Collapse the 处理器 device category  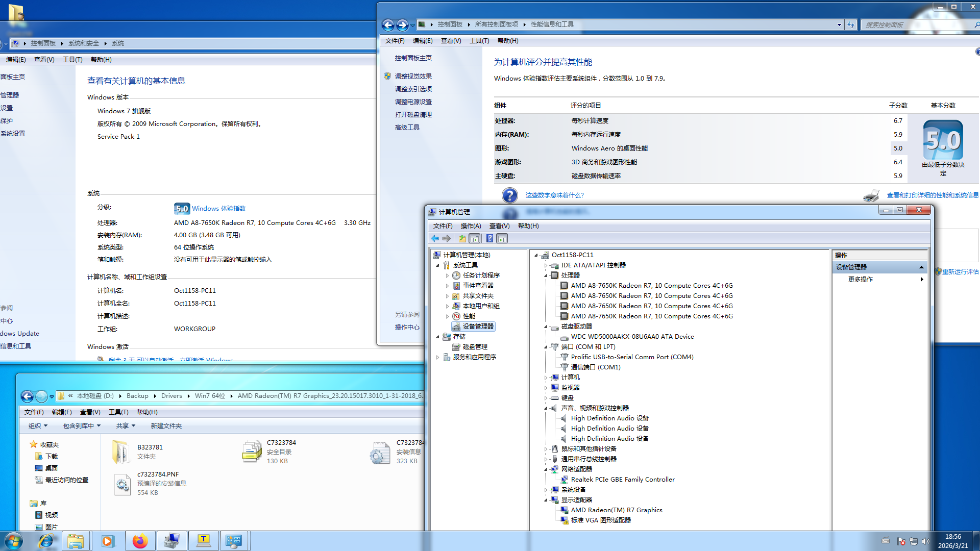point(546,275)
